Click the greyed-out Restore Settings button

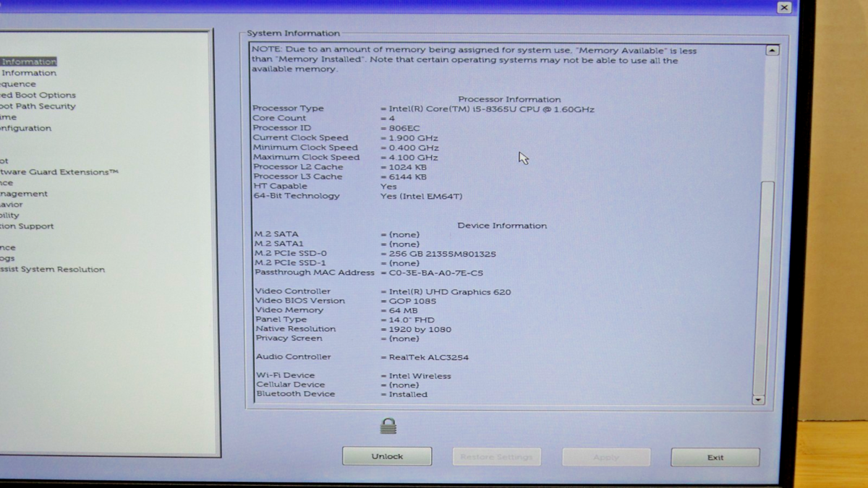[x=496, y=457]
